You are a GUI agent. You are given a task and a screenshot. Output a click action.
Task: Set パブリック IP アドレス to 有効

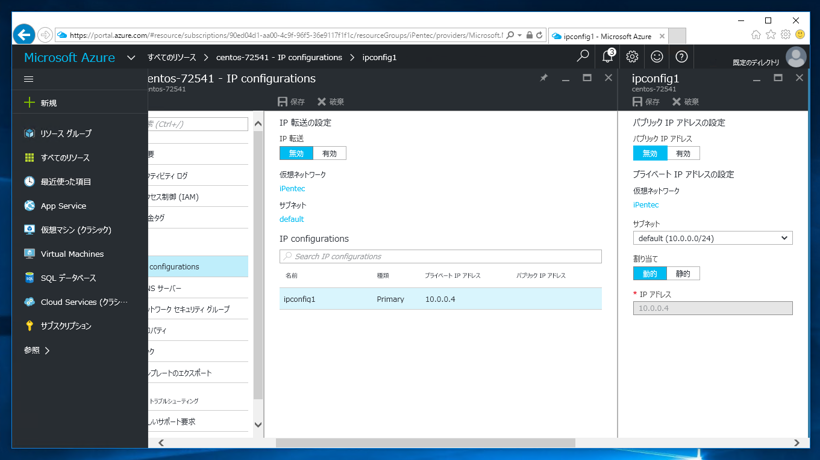click(683, 153)
